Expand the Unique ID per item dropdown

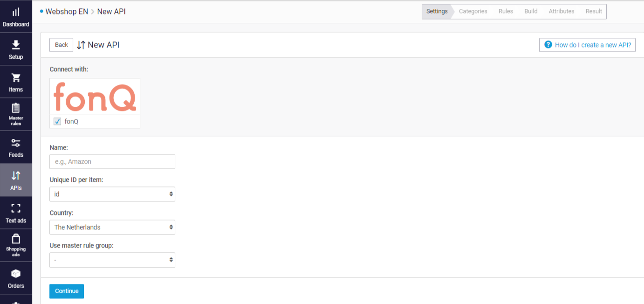[112, 194]
